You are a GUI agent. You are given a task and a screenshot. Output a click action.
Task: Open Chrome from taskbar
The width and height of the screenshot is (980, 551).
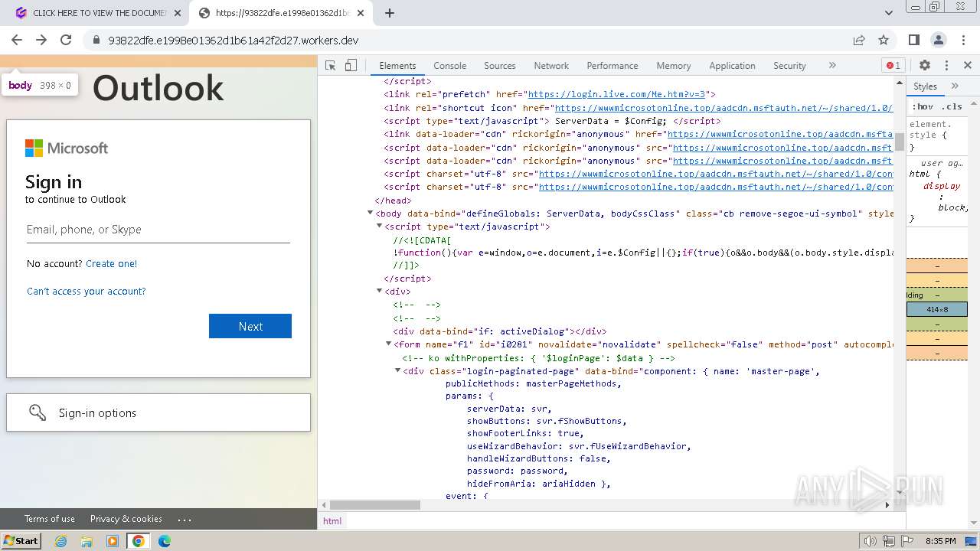click(x=139, y=541)
